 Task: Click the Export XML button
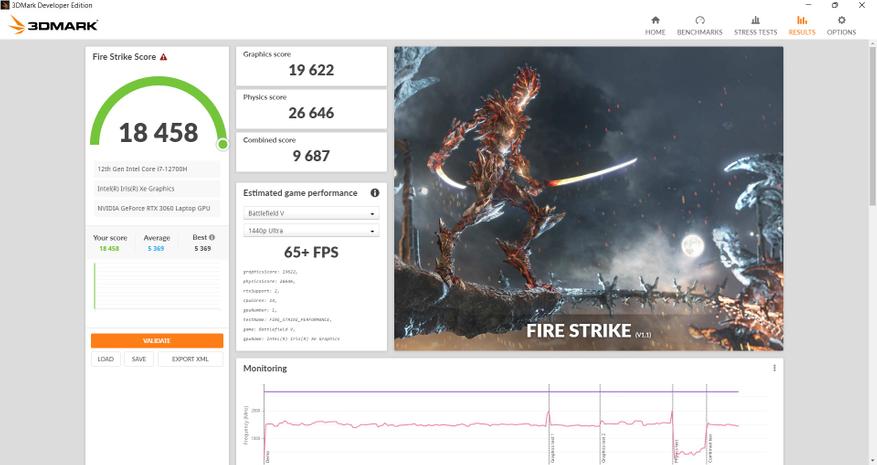[190, 359]
